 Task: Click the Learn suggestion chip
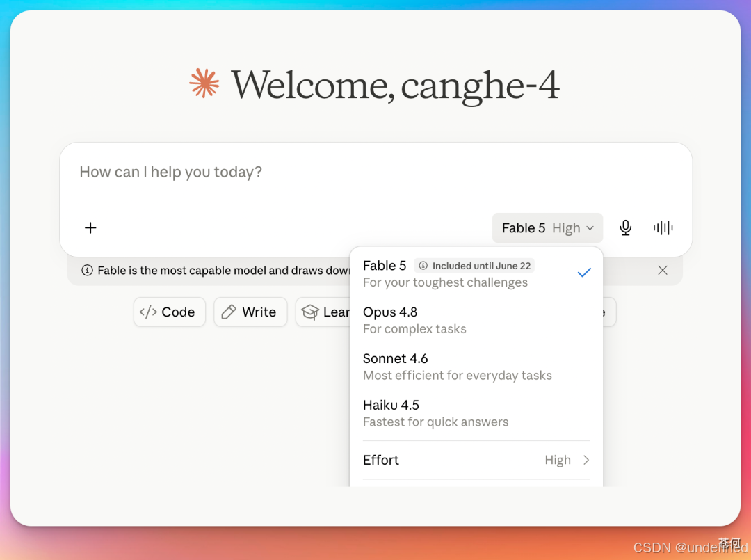coord(323,312)
